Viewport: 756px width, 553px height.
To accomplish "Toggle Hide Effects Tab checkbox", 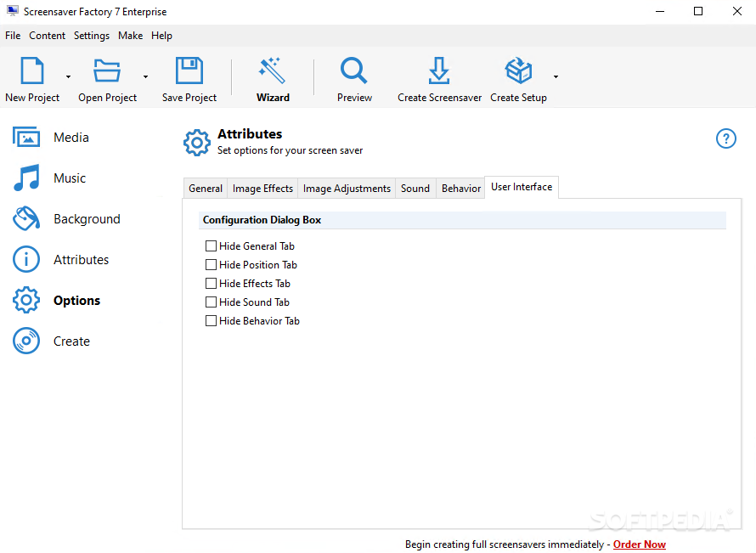I will tap(211, 284).
